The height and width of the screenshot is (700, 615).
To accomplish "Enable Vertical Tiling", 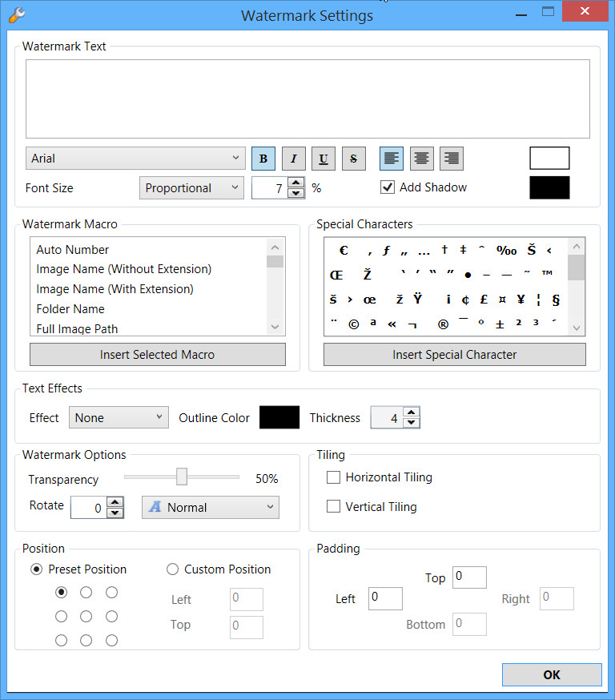I will 333,506.
